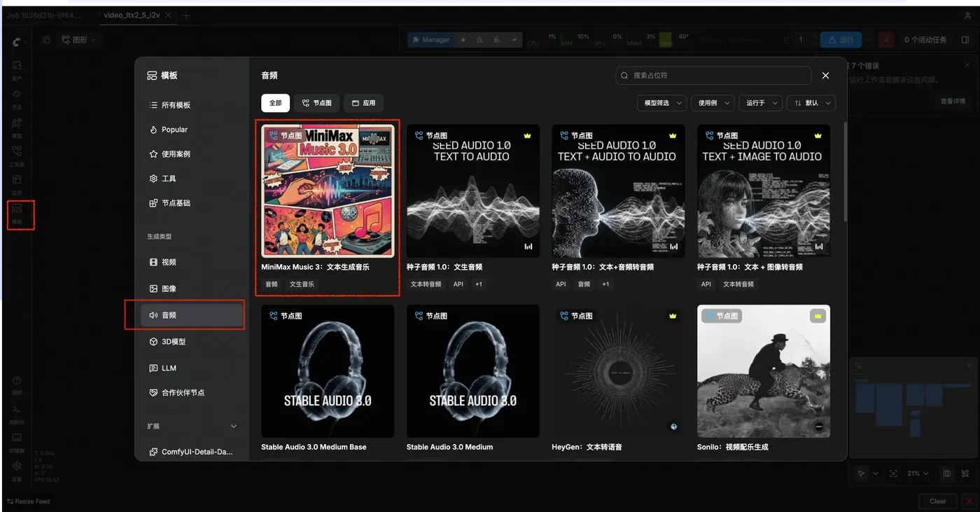The image size is (980, 512).
Task: Click the red cancel run button
Action: (x=886, y=40)
